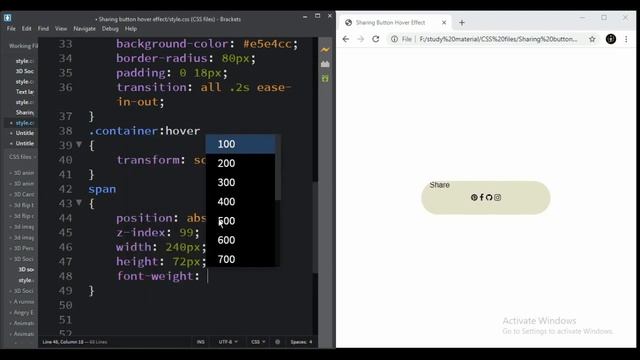
Task: Collapse the code block at line 39
Action: [79, 144]
